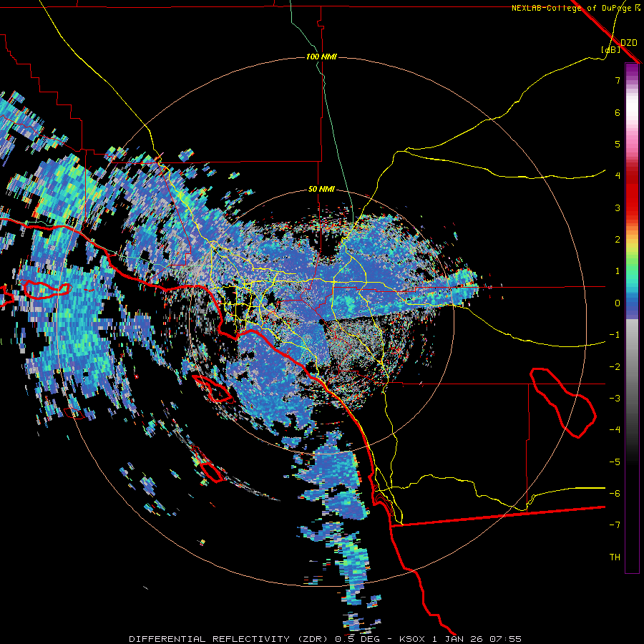644x644 pixels.
Task: Click the -7 value on the color scale
Action: click(x=615, y=525)
